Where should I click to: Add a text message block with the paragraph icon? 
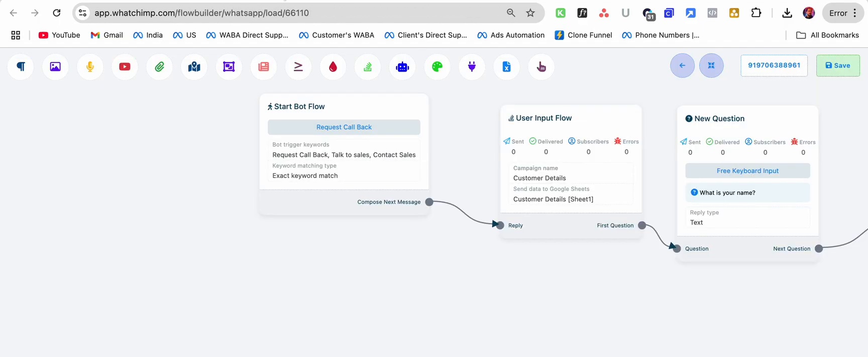click(x=21, y=66)
